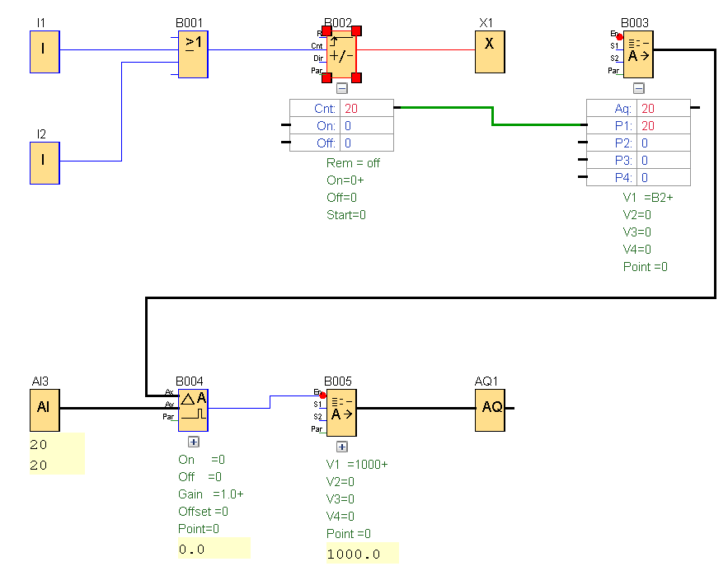
Task: Select the B002 up/down counter block
Action: 341,54
